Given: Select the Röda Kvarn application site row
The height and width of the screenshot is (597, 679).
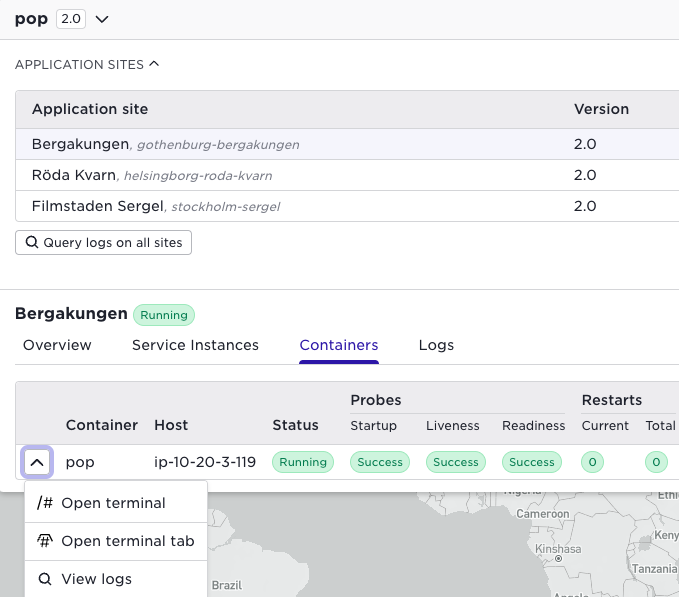Looking at the screenshot, I should tap(347, 175).
